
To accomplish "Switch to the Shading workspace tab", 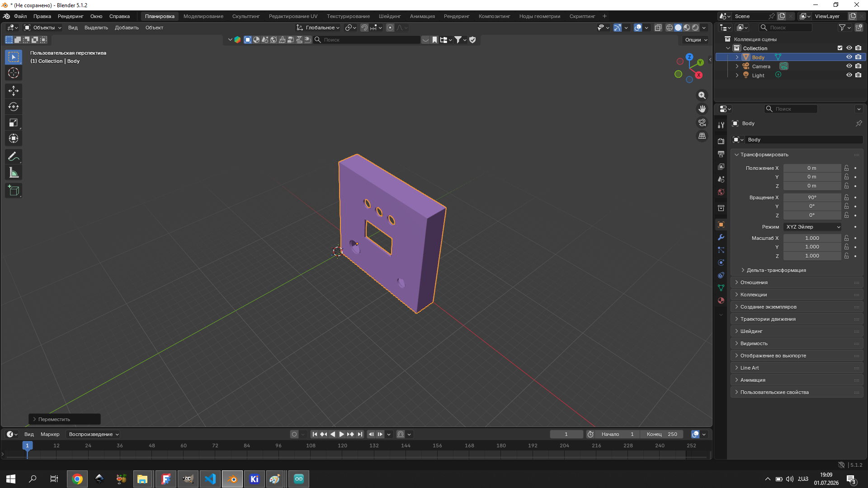I will 390,16.
